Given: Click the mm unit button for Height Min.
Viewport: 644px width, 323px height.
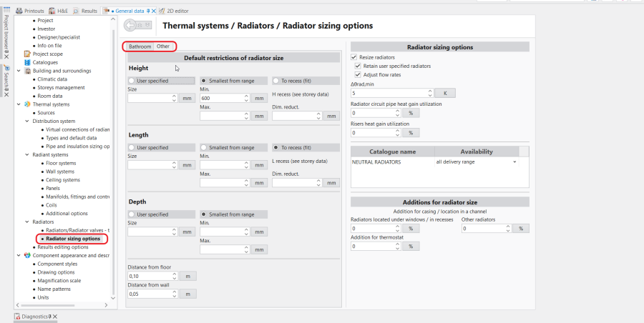Looking at the screenshot, I should [x=259, y=99].
